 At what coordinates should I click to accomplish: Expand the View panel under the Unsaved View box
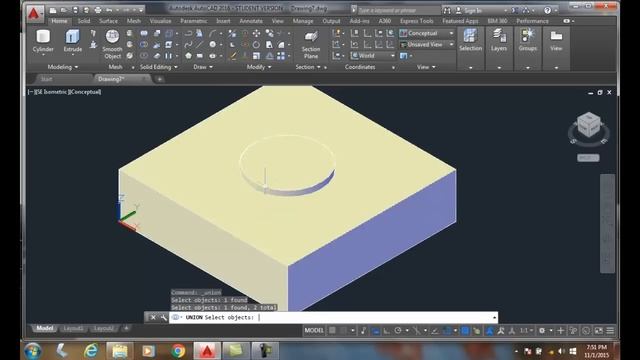pos(426,67)
